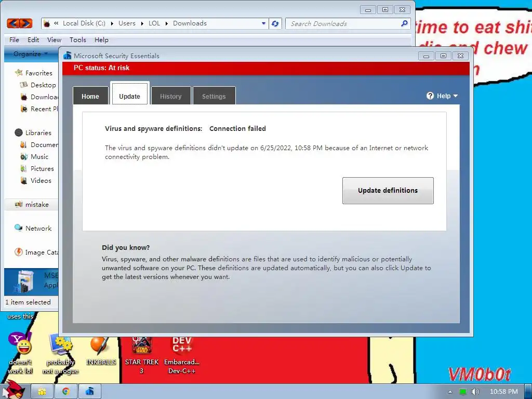This screenshot has height=399, width=532.
Task: Select the INKBALLS desktop icon
Action: pos(100,351)
